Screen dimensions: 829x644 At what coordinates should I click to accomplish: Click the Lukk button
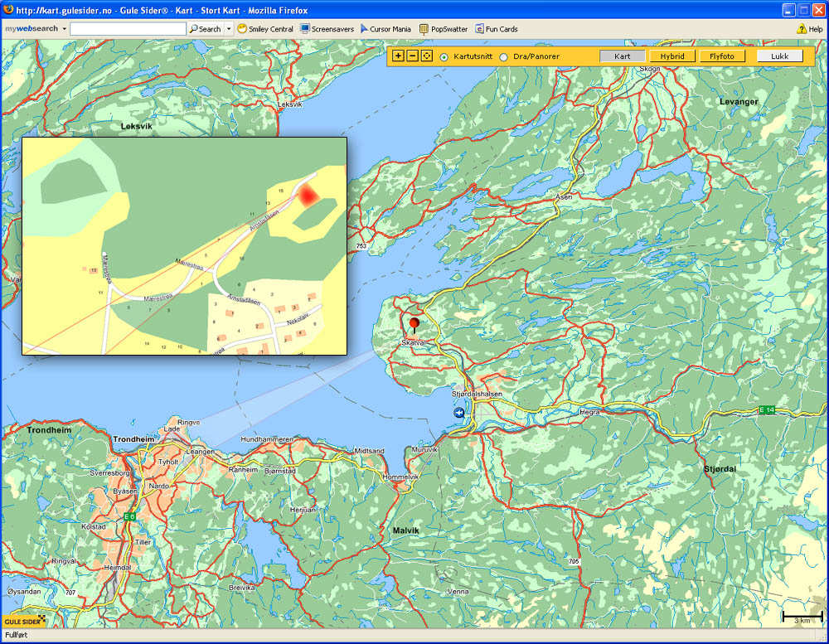(x=779, y=56)
